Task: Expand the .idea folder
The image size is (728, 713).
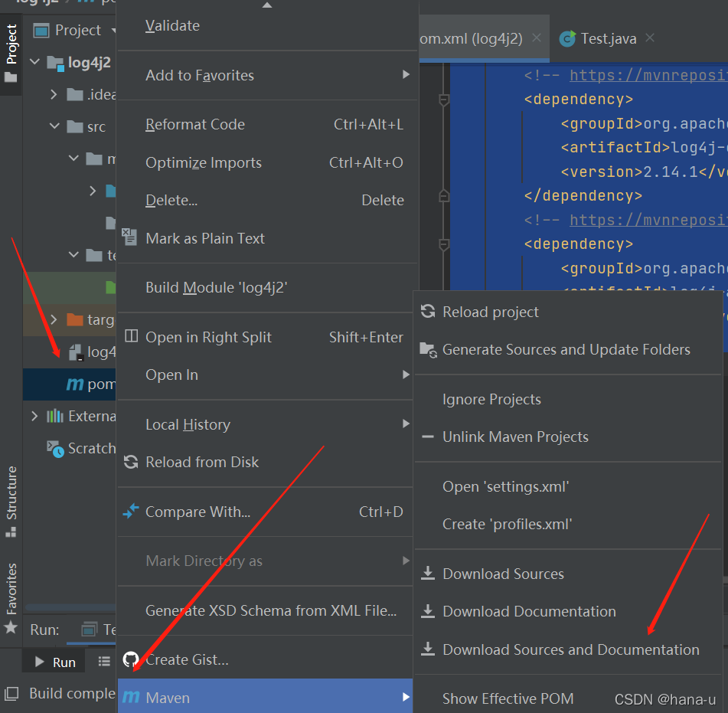Action: tap(54, 95)
